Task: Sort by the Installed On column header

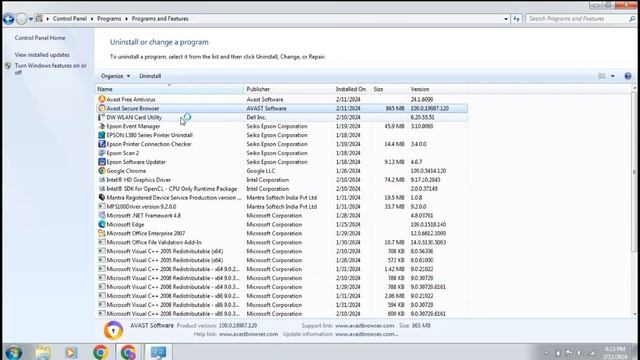Action: pyautogui.click(x=352, y=89)
